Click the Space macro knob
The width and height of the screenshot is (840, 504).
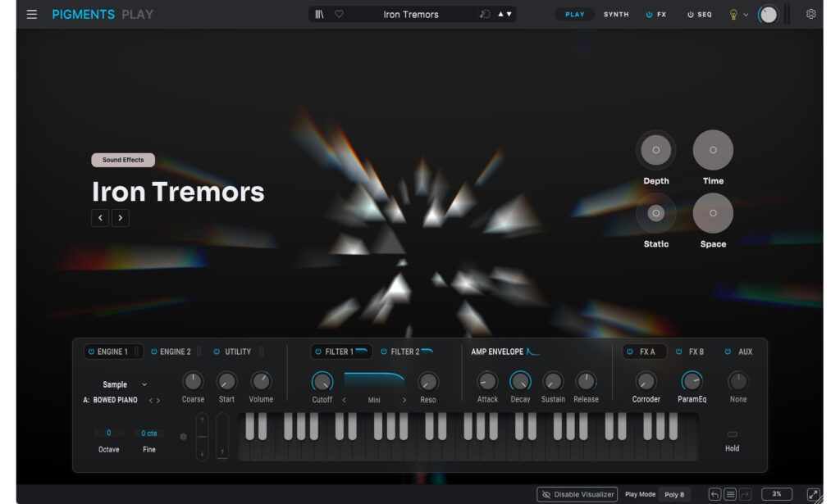coord(713,213)
